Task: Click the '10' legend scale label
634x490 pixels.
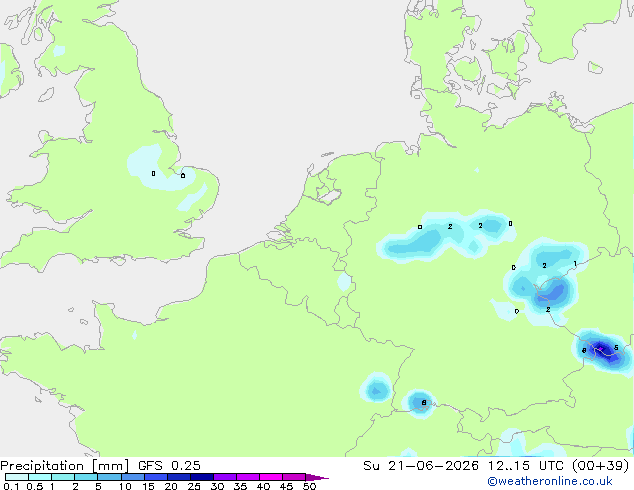Action: click(x=125, y=486)
